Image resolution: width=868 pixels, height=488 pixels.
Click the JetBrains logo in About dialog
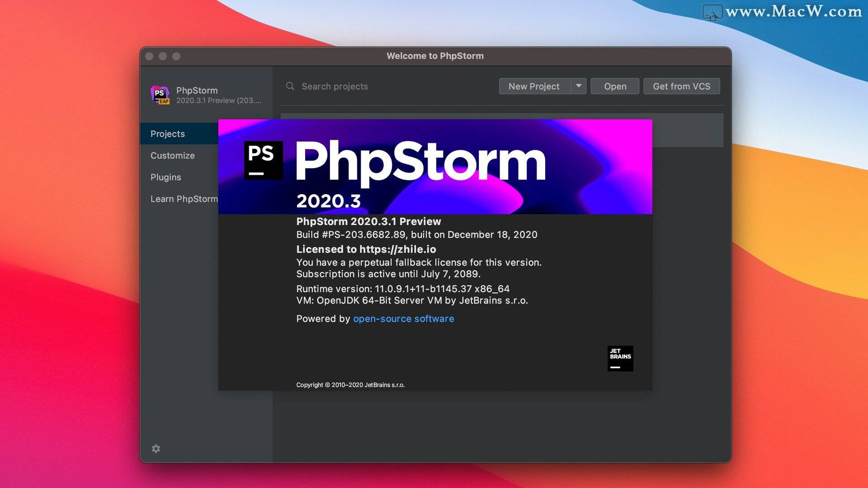click(x=620, y=358)
